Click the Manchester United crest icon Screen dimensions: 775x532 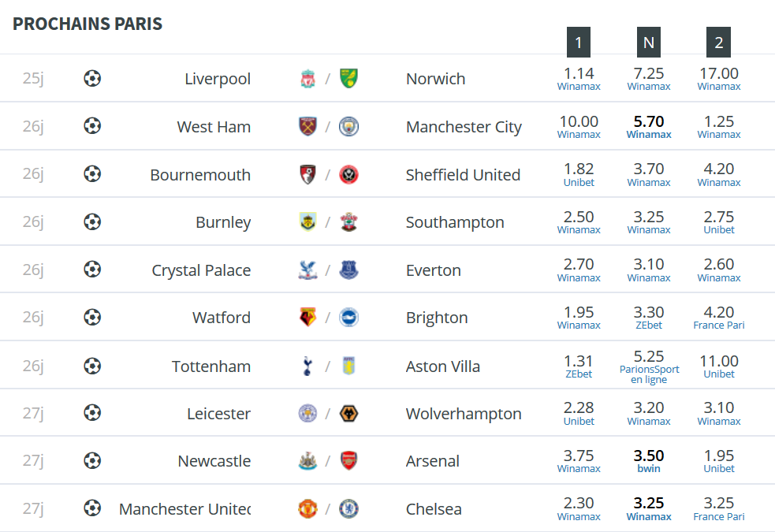(x=308, y=509)
